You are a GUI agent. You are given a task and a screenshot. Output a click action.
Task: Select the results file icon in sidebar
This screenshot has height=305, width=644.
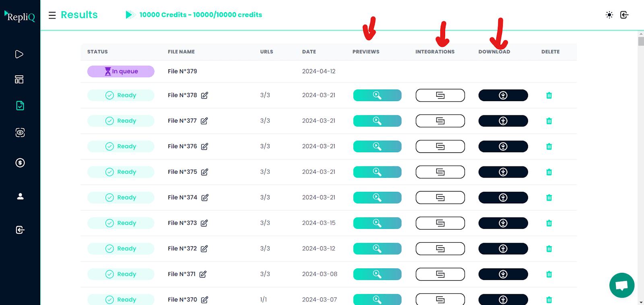[x=20, y=106]
